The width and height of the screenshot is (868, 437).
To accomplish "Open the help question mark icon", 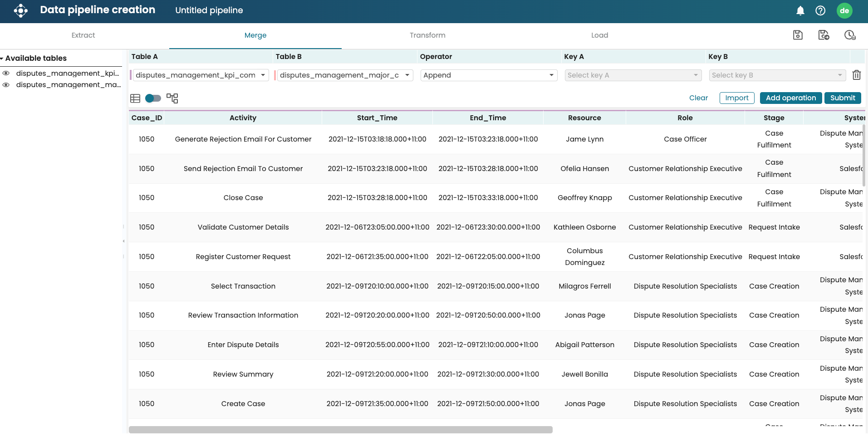I will click(x=820, y=10).
